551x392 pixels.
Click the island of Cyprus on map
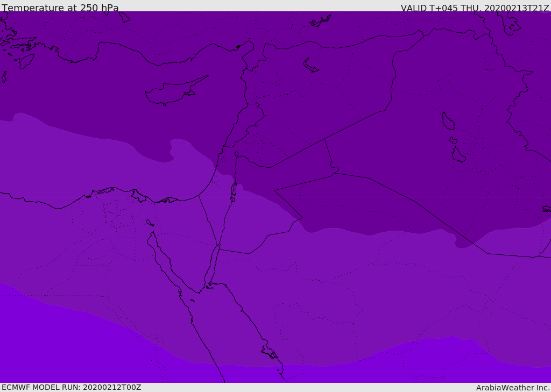click(x=176, y=91)
